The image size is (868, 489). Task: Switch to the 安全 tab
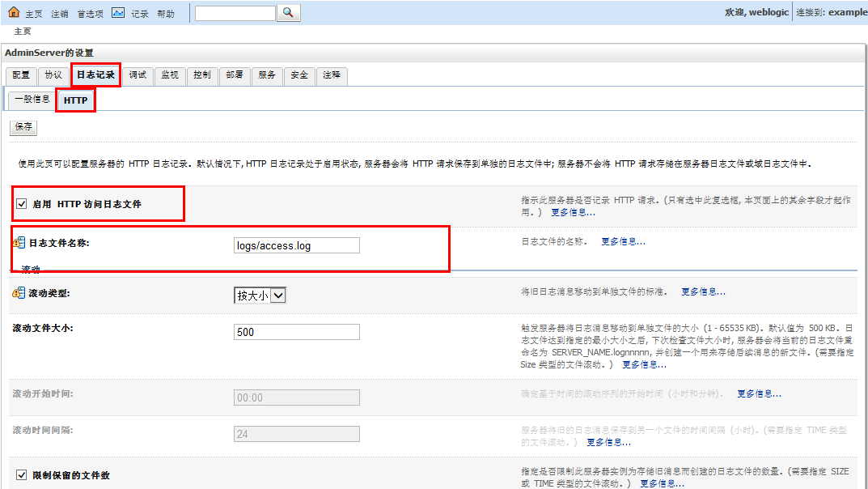(x=299, y=75)
